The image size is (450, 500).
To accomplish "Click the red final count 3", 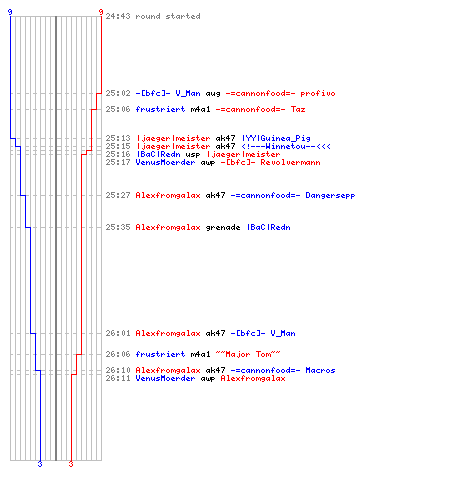I will pyautogui.click(x=71, y=464).
